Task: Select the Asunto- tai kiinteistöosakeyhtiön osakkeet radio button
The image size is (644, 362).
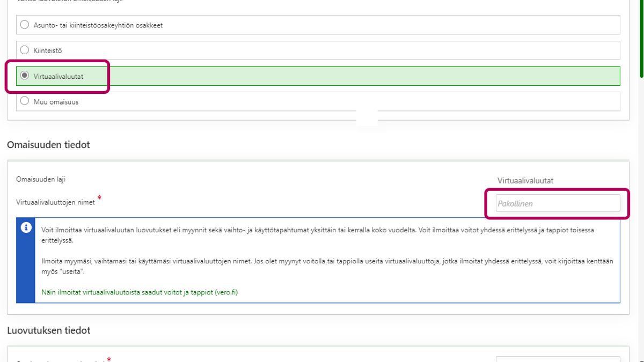Action: (24, 25)
